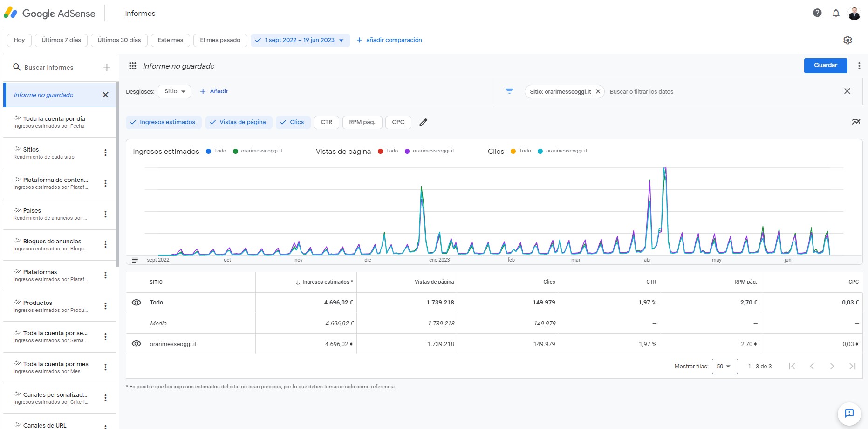Click the edit metrics pencil icon
The height and width of the screenshot is (429, 868).
coord(423,122)
